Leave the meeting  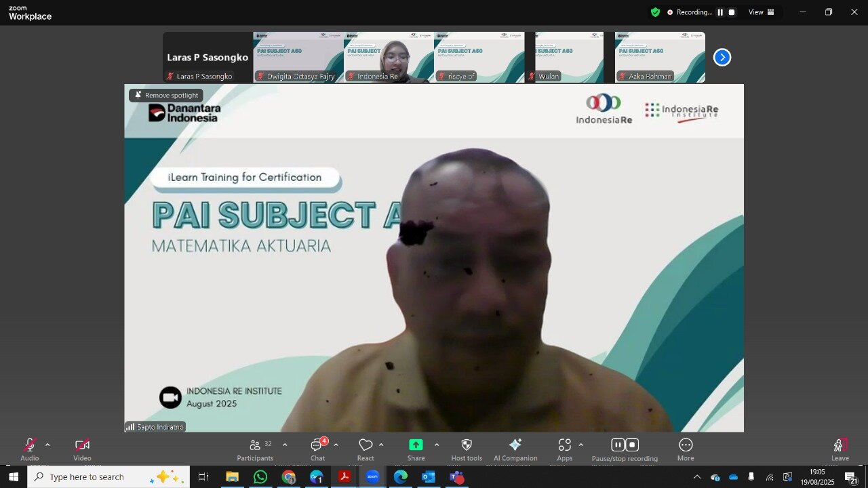(840, 449)
